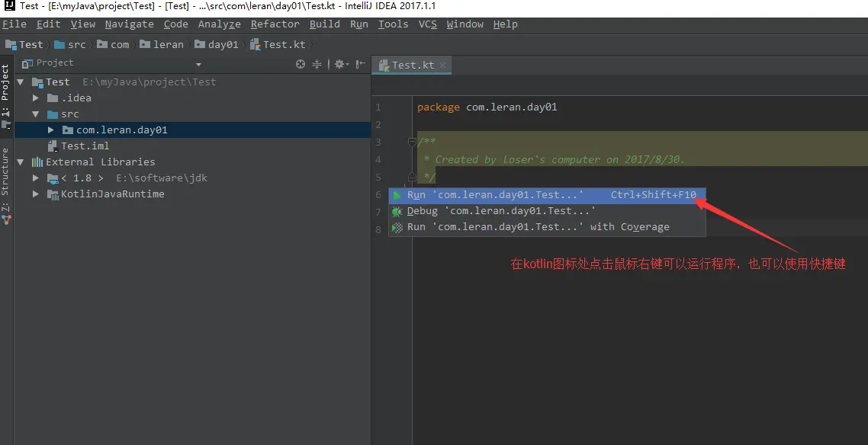Click the com.leran.day01 package icon

[x=68, y=130]
